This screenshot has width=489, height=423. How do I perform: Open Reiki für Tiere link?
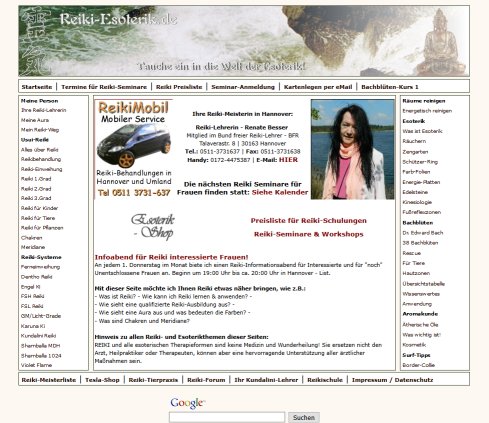tap(38, 218)
